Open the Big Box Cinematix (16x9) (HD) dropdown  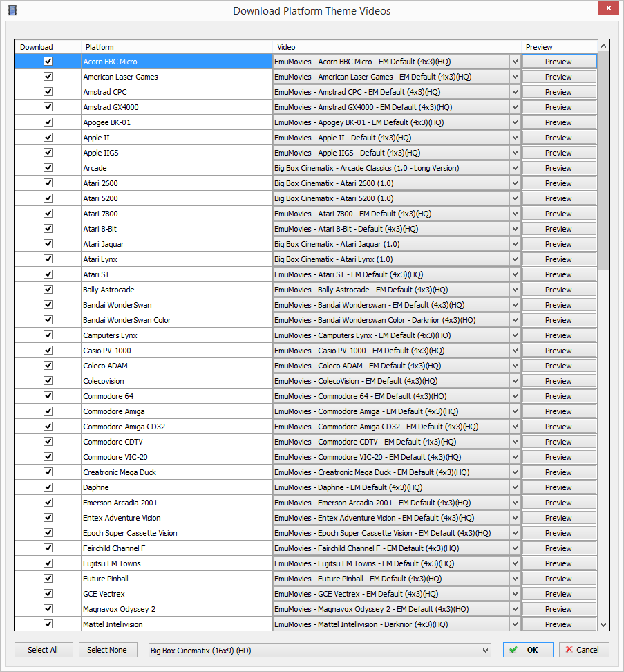click(x=319, y=650)
